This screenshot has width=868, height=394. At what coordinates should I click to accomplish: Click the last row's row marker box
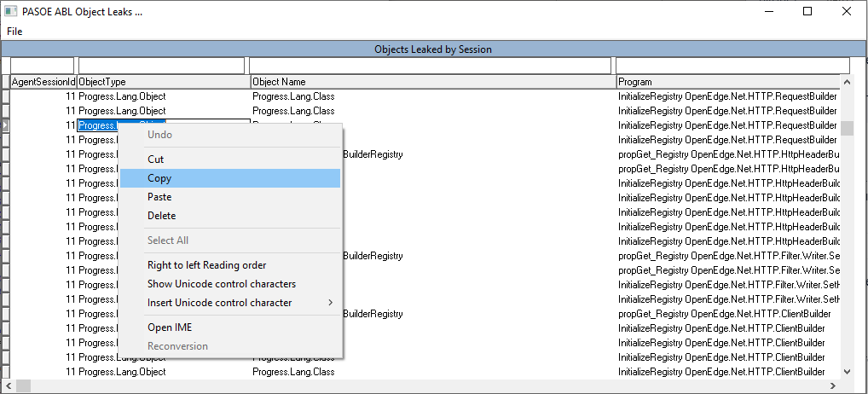[5, 372]
